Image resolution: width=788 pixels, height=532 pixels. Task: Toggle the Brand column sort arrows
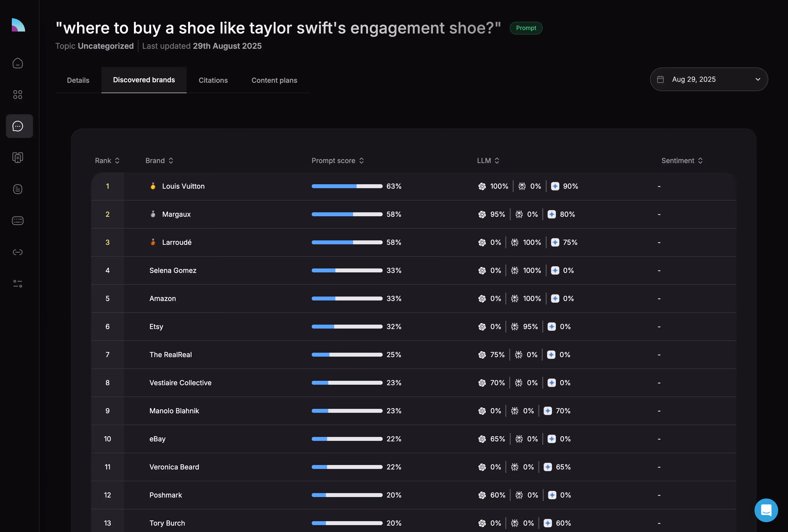click(171, 161)
